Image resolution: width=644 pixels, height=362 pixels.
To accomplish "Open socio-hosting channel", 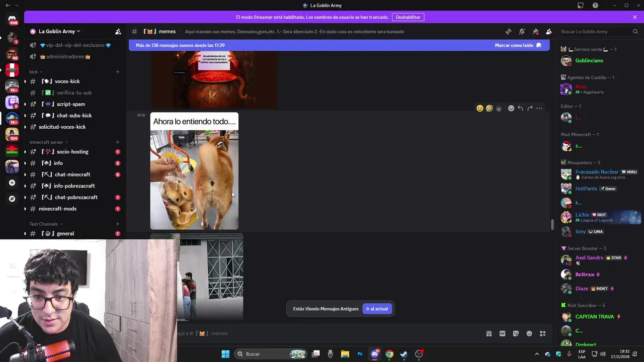I will pyautogui.click(x=74, y=152).
